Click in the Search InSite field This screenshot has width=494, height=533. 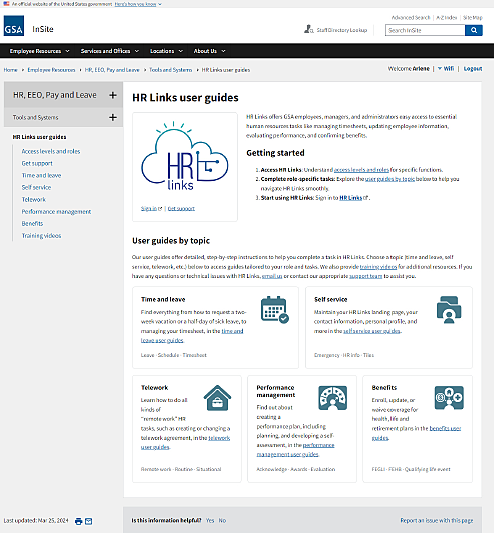tap(425, 30)
